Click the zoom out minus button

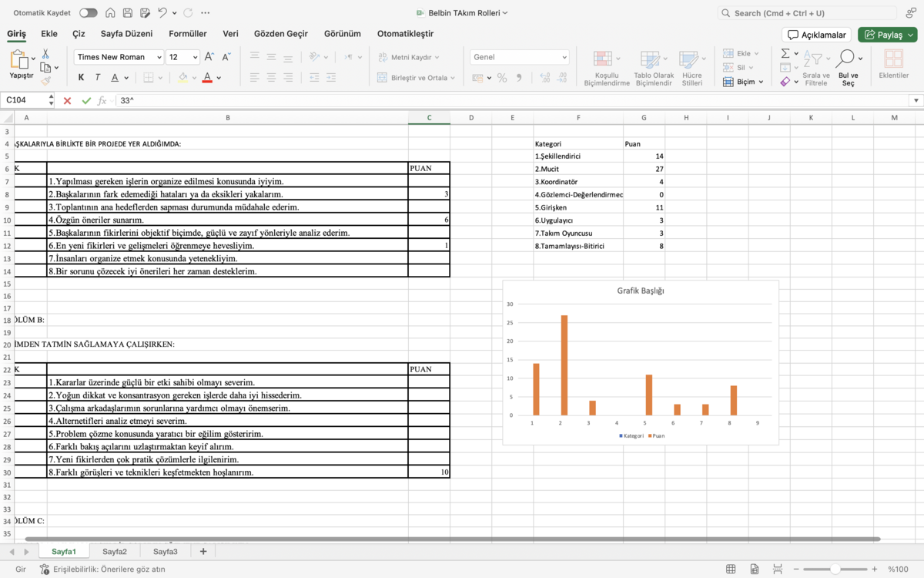click(795, 569)
